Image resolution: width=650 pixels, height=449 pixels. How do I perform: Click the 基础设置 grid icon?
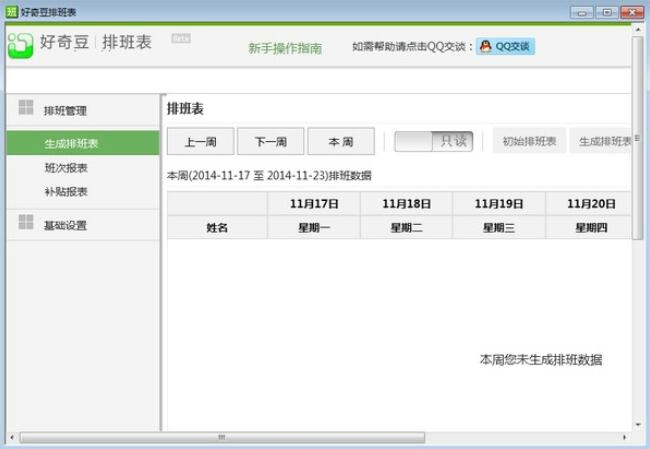point(25,223)
